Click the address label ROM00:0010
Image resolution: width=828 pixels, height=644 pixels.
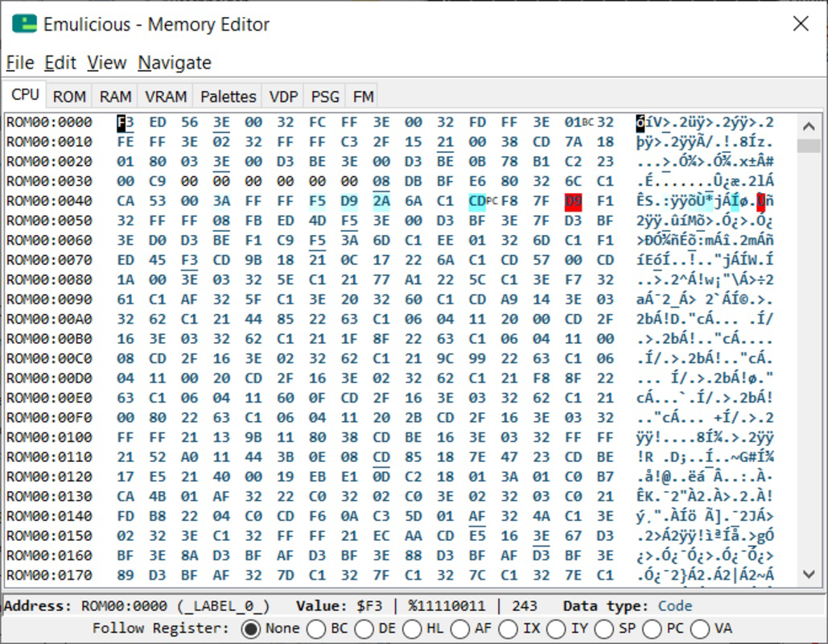tap(50, 142)
